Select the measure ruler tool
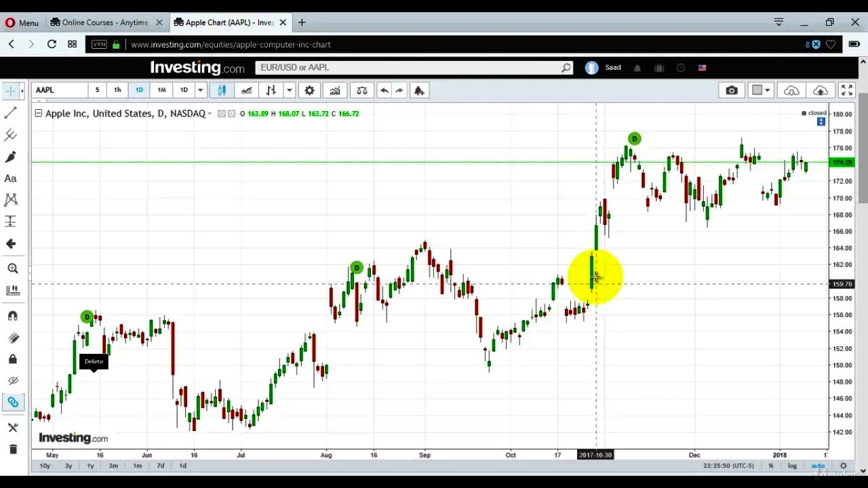868x488 pixels. [12, 290]
